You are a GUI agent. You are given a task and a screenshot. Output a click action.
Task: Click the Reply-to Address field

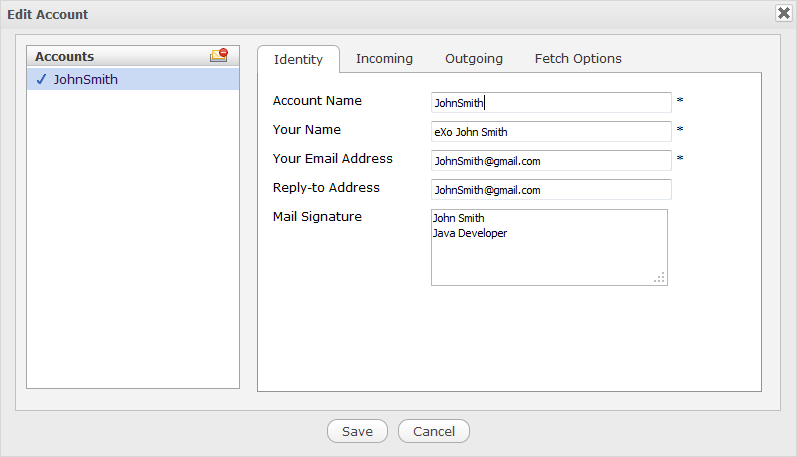551,189
